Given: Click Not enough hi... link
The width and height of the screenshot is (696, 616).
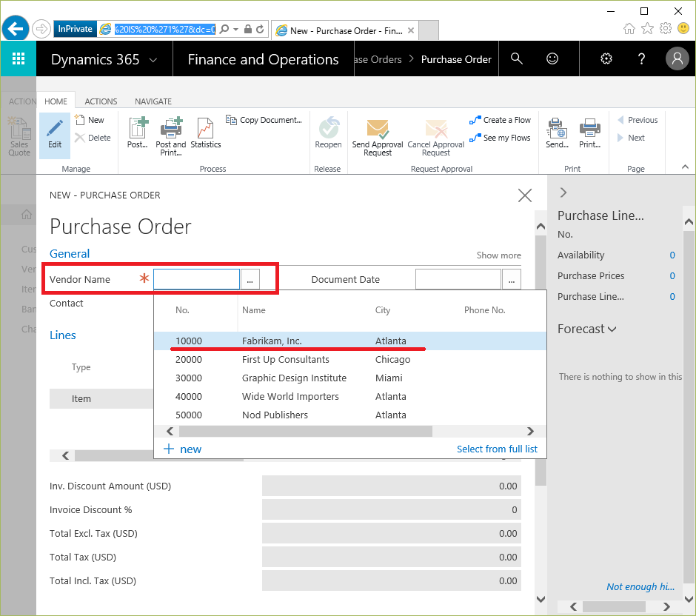Looking at the screenshot, I should pos(640,586).
